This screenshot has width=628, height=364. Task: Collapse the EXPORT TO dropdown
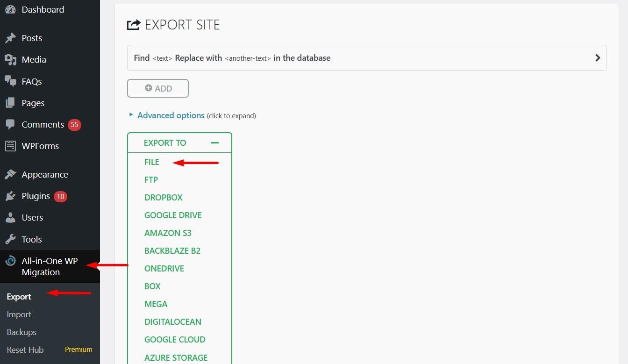[179, 143]
